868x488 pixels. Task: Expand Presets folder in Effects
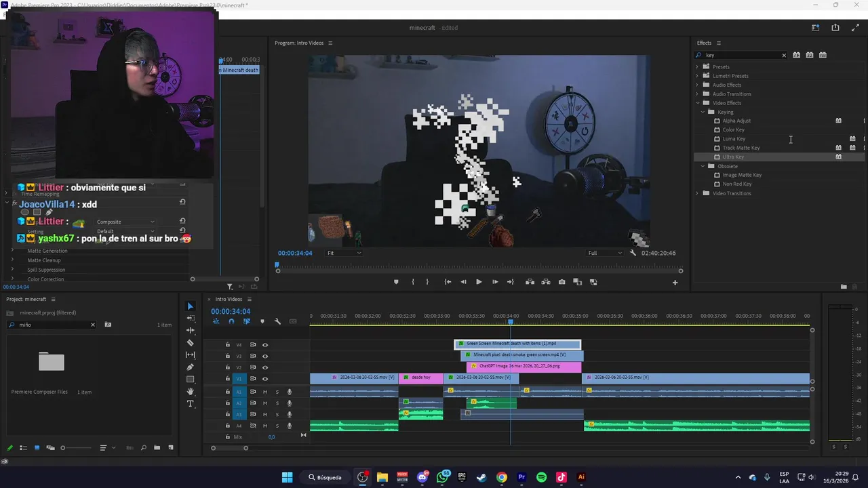tap(697, 66)
